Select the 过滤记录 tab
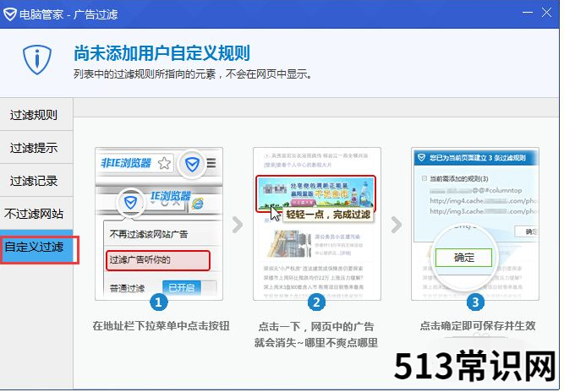Viewport: 564px width, 392px height. (x=36, y=181)
